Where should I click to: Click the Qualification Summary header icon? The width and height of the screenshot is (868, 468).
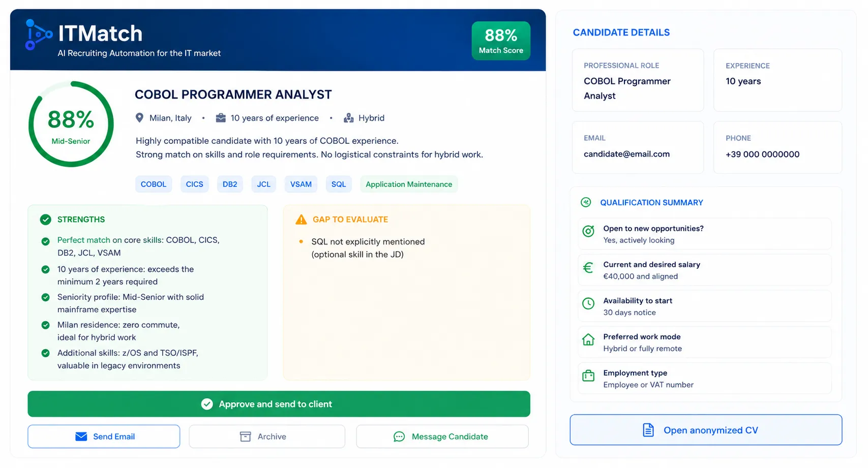[x=586, y=202]
